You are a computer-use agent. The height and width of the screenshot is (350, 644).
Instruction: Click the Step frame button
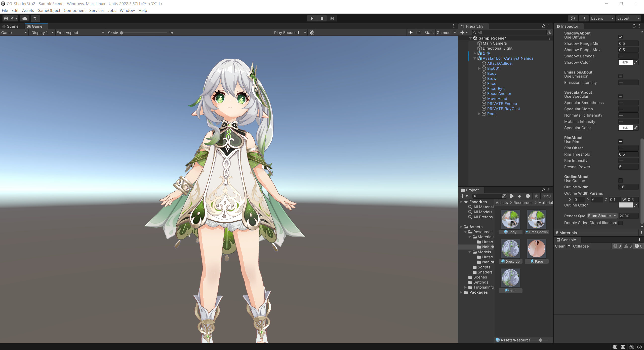click(332, 18)
